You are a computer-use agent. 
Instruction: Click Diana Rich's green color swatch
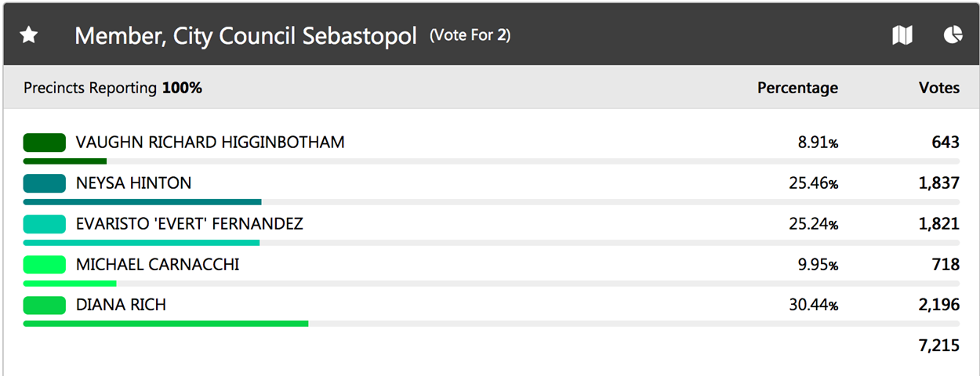pos(44,305)
